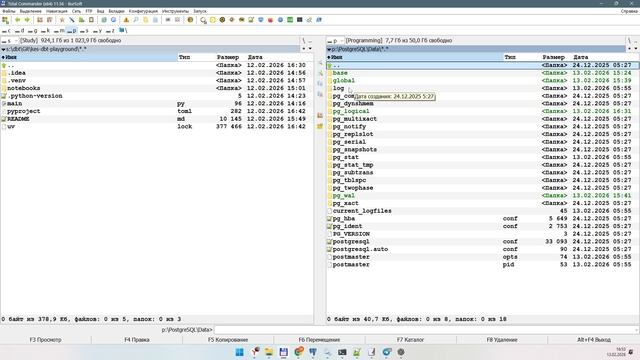Open the Файлы menu
Viewport: 640px width, 360px height.
(x=9, y=11)
